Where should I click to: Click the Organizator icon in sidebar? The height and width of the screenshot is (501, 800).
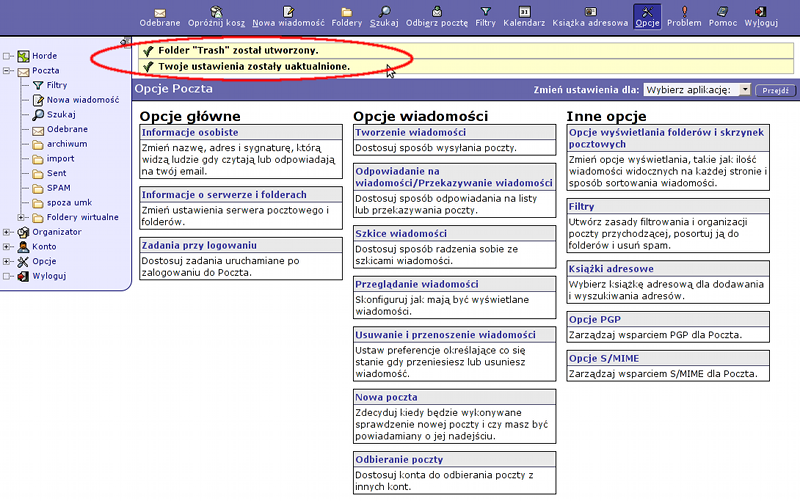point(23,233)
